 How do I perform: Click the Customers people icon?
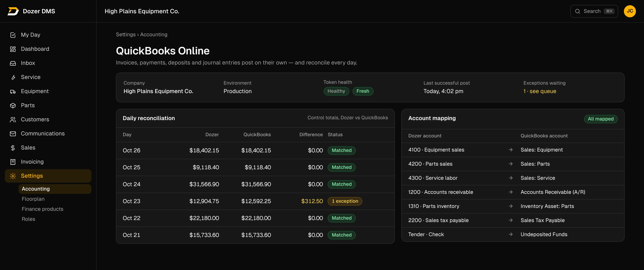click(x=13, y=120)
